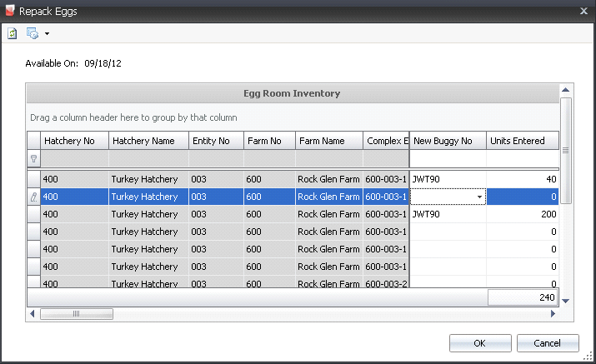Click the scroll left arrow
596x364 pixels.
33,313
